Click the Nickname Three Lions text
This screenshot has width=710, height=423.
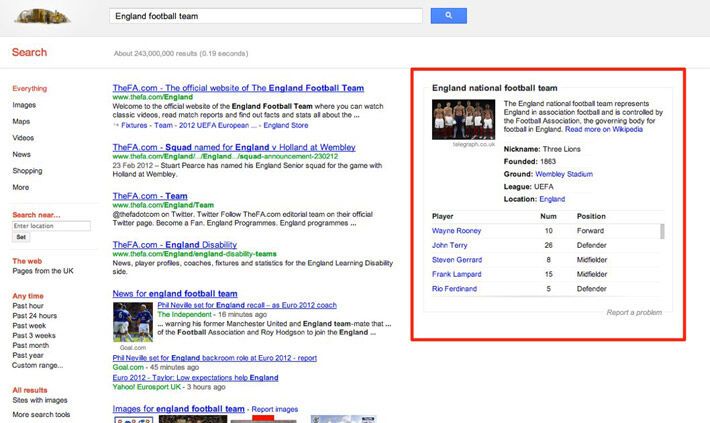click(542, 149)
